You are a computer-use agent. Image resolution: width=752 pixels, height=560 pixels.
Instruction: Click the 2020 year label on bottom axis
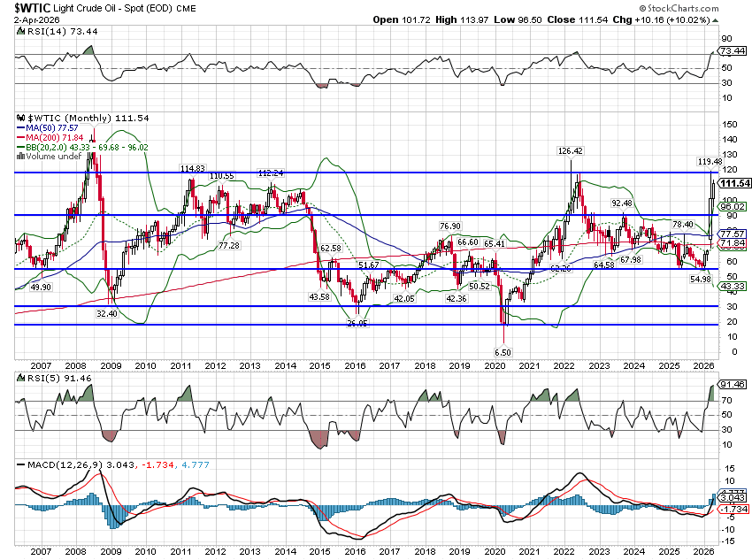[495, 550]
